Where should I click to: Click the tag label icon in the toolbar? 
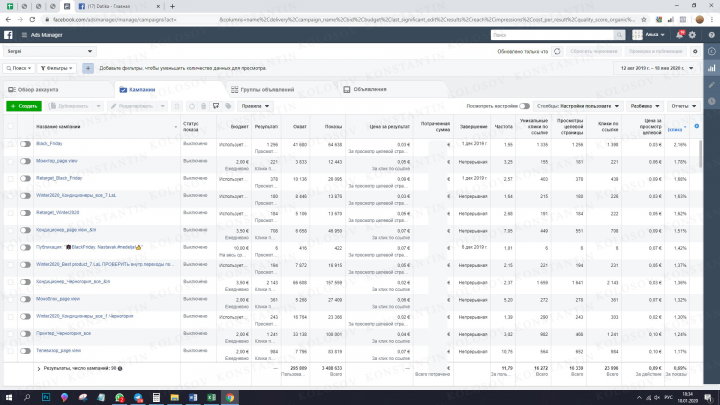228,106
